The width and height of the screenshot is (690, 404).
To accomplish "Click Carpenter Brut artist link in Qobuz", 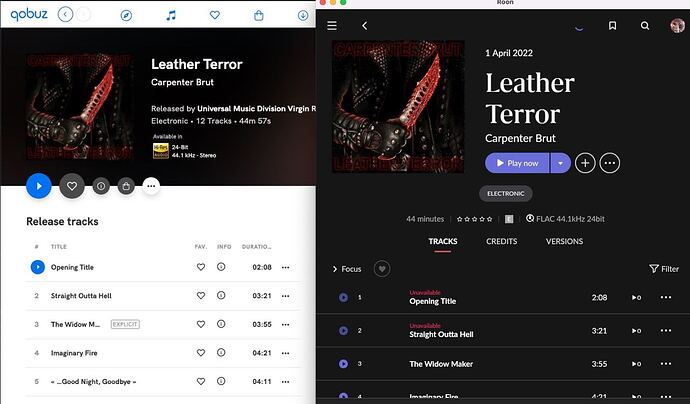I will pyautogui.click(x=182, y=82).
